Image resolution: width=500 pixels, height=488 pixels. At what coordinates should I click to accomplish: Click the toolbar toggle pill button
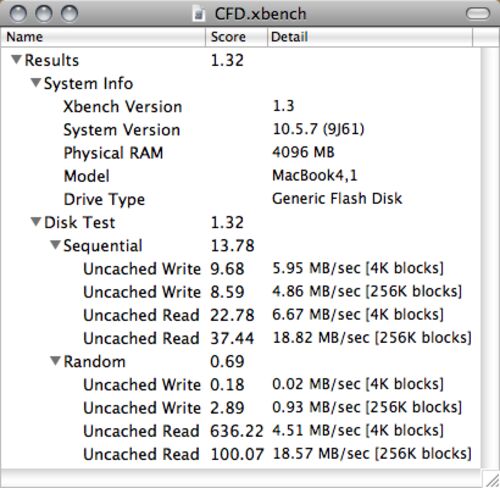point(478,14)
